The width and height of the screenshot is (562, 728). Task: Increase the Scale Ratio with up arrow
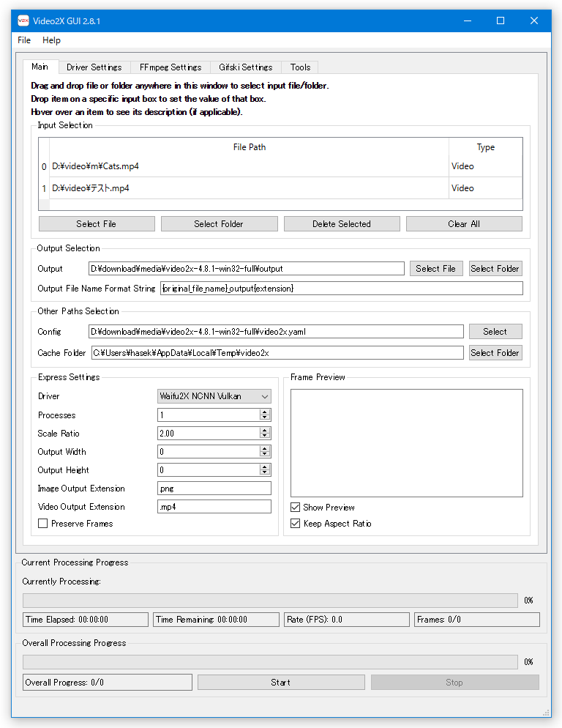[x=264, y=431]
